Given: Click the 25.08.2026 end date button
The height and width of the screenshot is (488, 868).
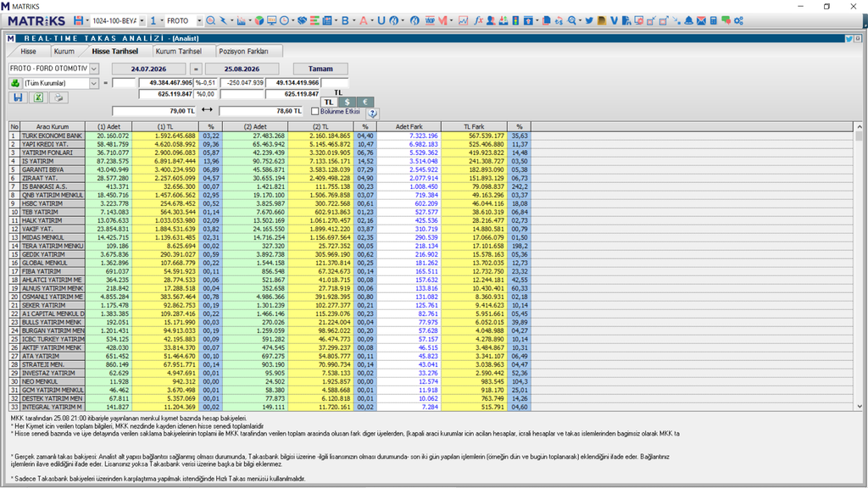Looking at the screenshot, I should pos(242,69).
